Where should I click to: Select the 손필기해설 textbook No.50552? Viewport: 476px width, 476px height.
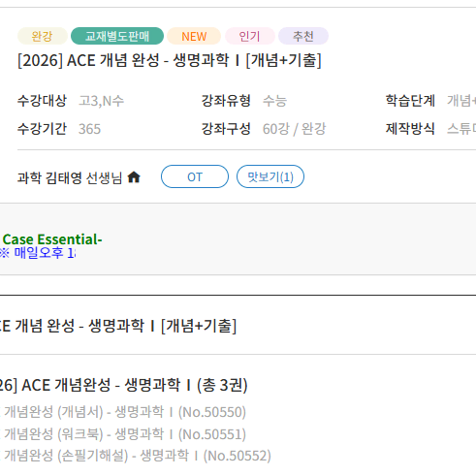coord(136,456)
